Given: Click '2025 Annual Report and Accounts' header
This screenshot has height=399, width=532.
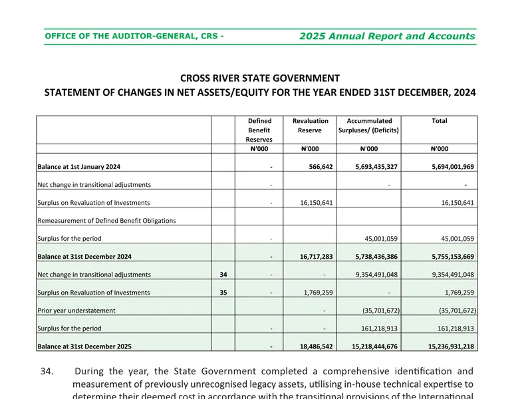Looking at the screenshot, I should (x=387, y=37).
